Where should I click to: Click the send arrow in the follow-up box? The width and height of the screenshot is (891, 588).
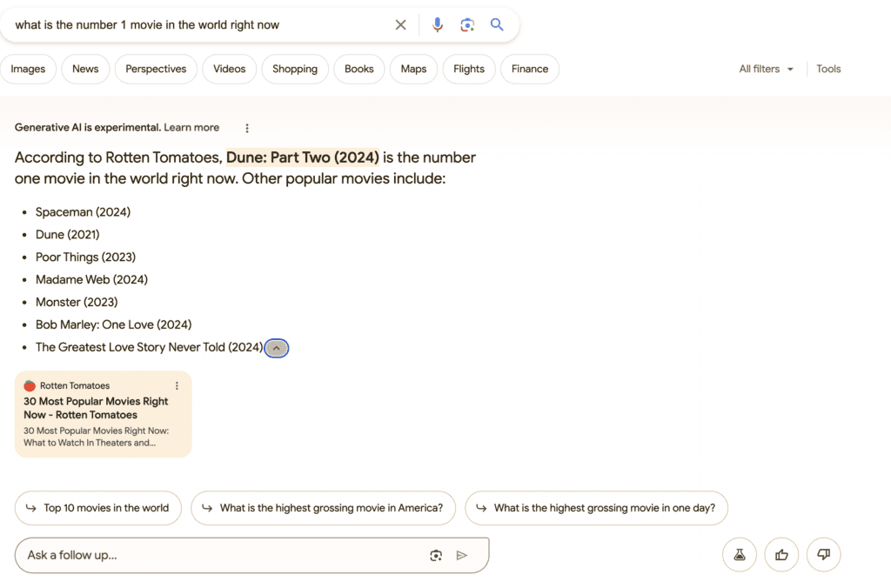click(462, 555)
